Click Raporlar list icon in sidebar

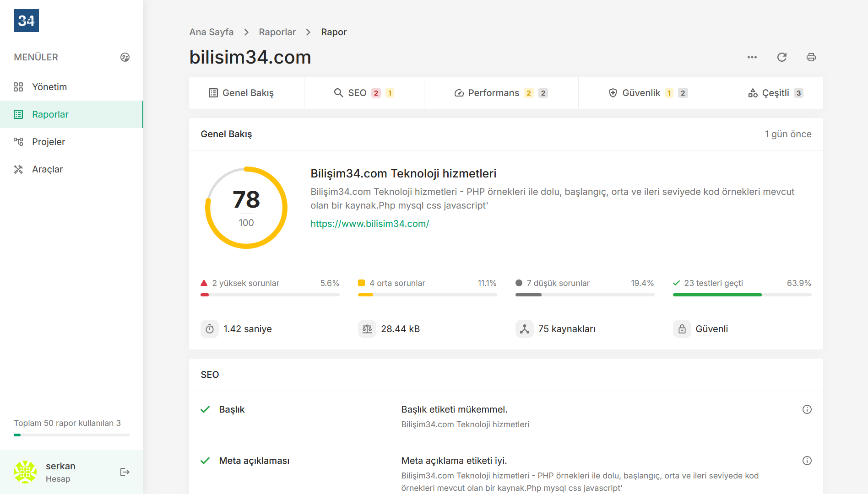[18, 114]
